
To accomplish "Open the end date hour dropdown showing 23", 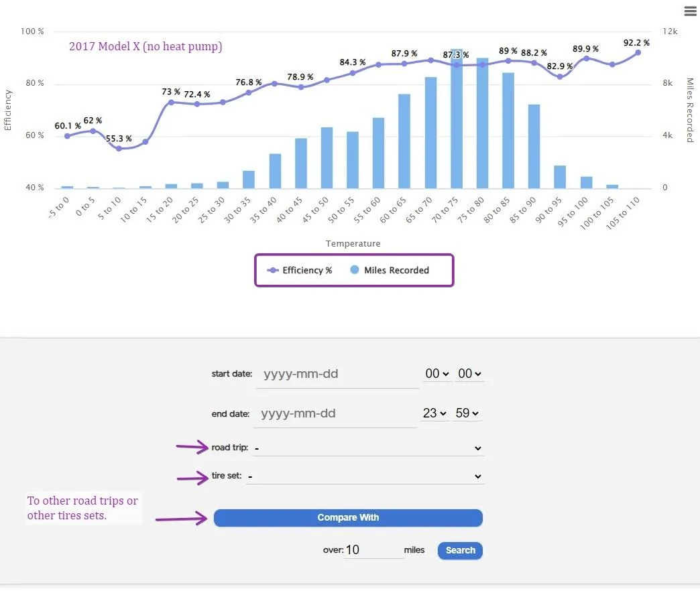I will [434, 413].
